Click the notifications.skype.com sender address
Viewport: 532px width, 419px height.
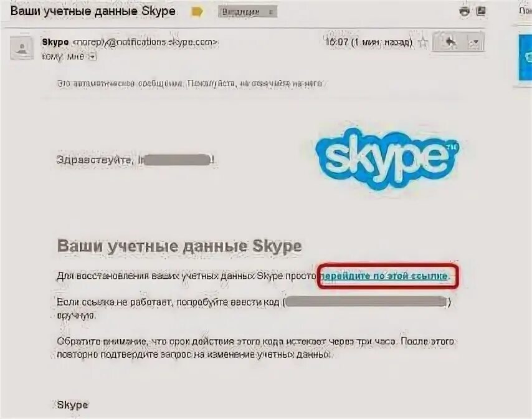(x=146, y=42)
